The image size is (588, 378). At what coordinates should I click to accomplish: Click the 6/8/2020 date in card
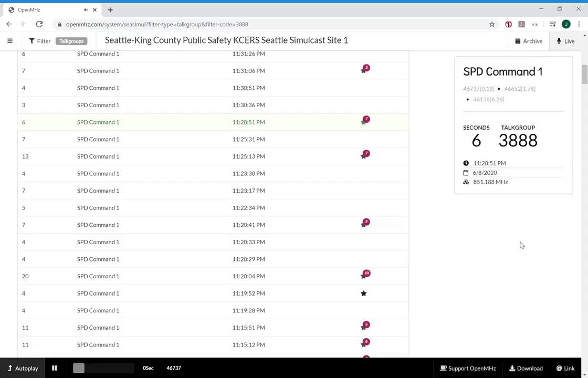485,173
